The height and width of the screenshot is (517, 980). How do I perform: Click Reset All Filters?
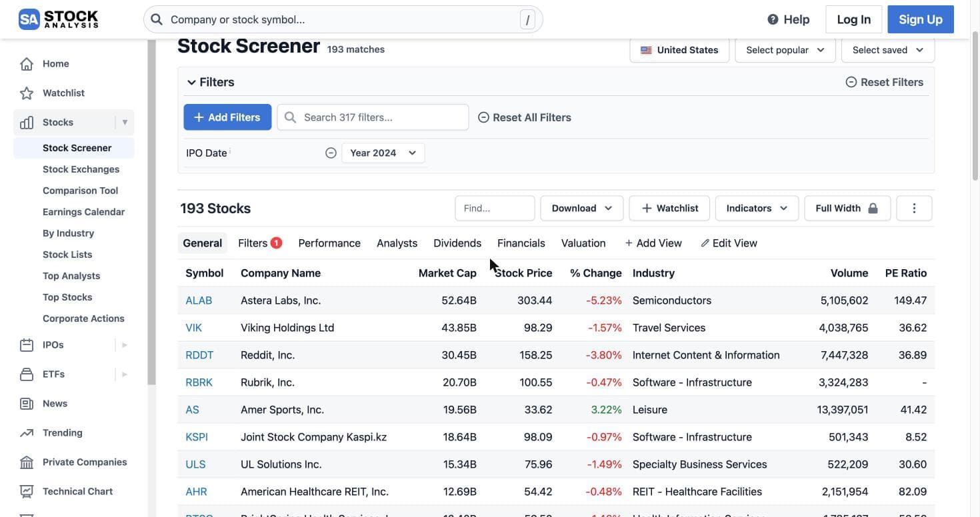coord(525,117)
